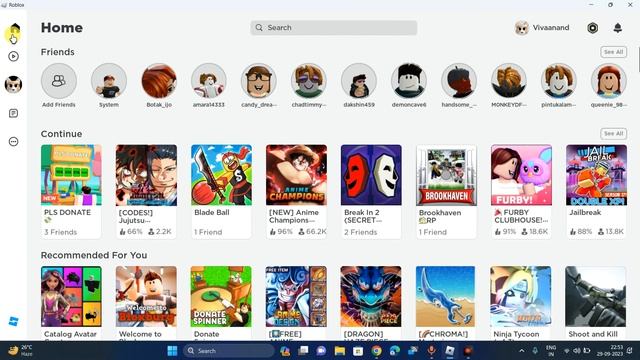Click See All for Continue section
This screenshot has width=640, height=360.
click(x=613, y=133)
